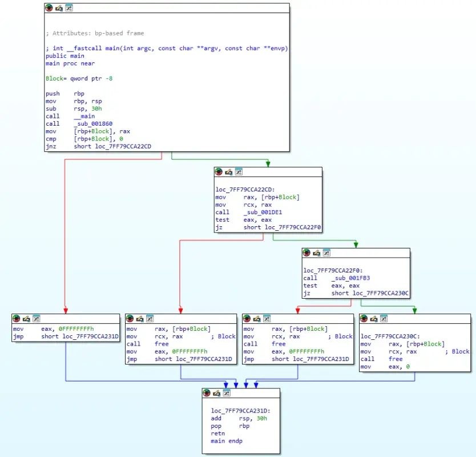Click the 'jz short loc_7FF79CCA22F0' jump
The width and height of the screenshot is (476, 457).
[x=268, y=227]
